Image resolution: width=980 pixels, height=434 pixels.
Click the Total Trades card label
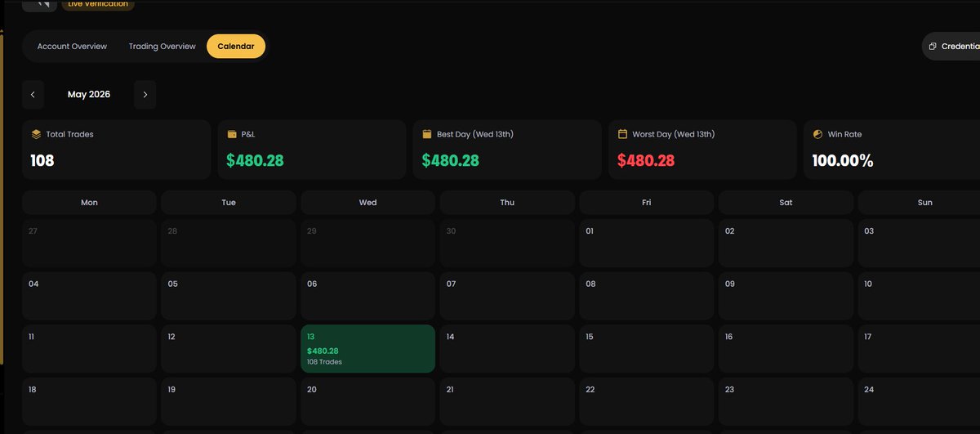point(70,134)
